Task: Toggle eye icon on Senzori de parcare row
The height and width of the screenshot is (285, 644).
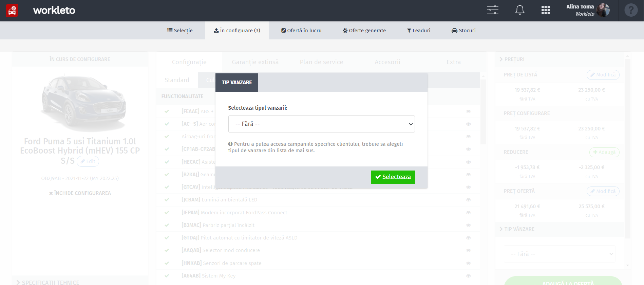Action: coord(468,263)
